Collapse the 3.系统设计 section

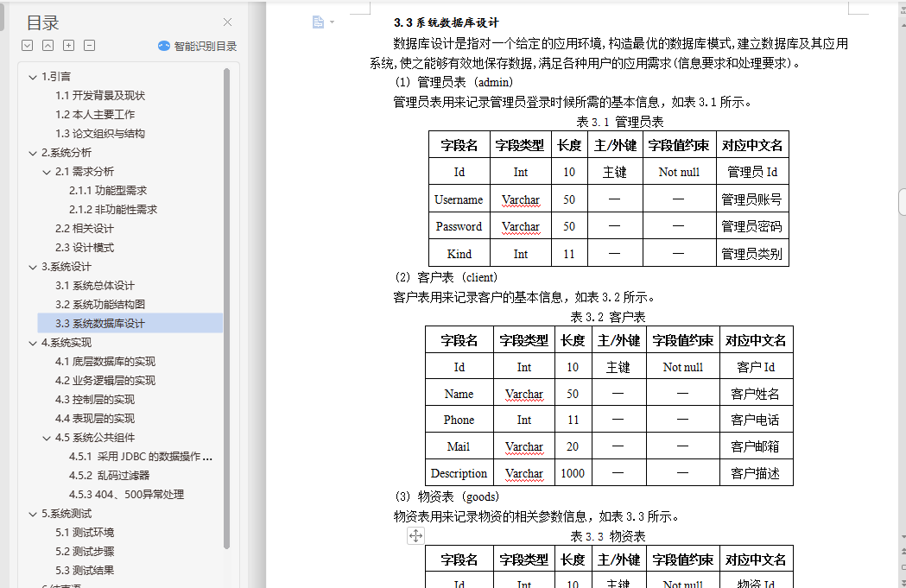(33, 267)
